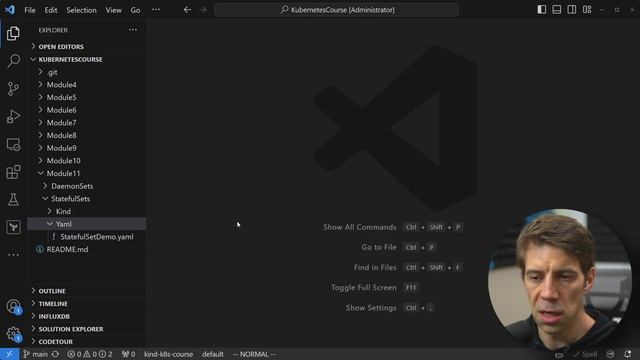
Task: Open notifications bell in status bar
Action: pos(627,354)
